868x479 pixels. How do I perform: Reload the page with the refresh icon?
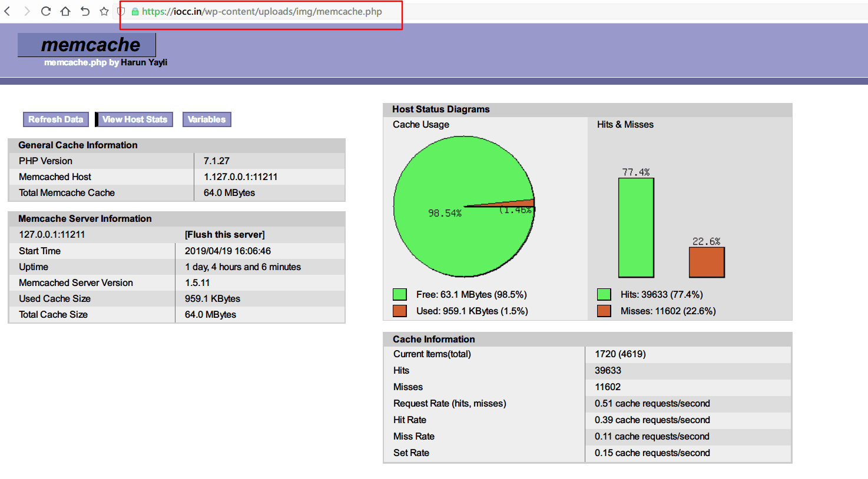(x=46, y=11)
